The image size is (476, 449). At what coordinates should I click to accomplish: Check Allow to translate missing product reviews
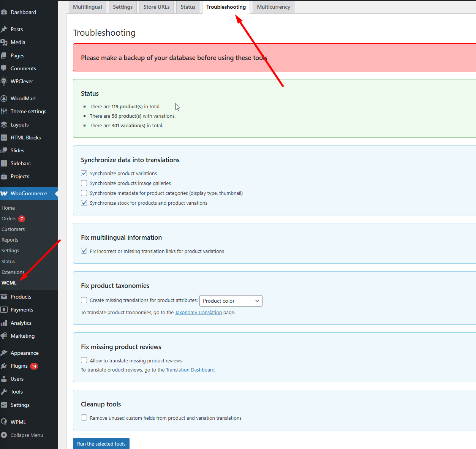tap(84, 360)
